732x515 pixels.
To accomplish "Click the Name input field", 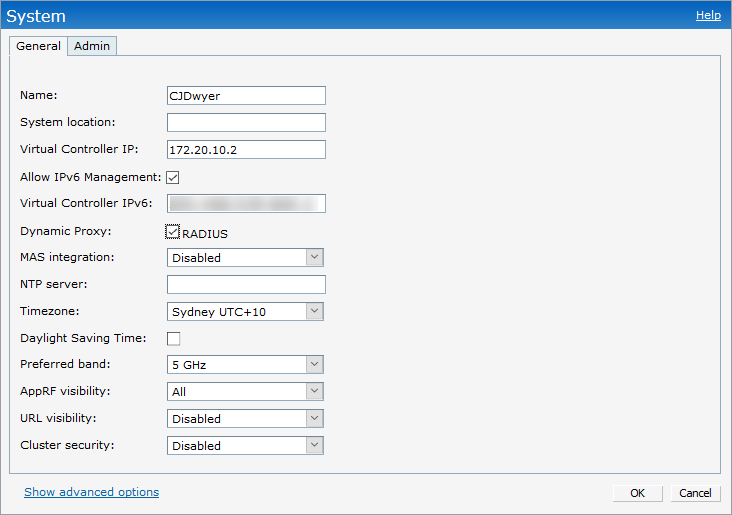I will click(x=246, y=96).
